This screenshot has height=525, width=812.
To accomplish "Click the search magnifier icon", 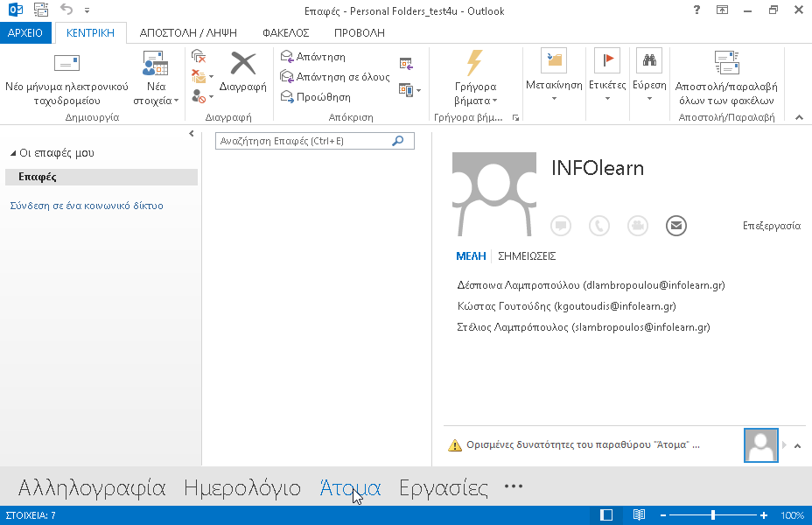I will (x=398, y=141).
